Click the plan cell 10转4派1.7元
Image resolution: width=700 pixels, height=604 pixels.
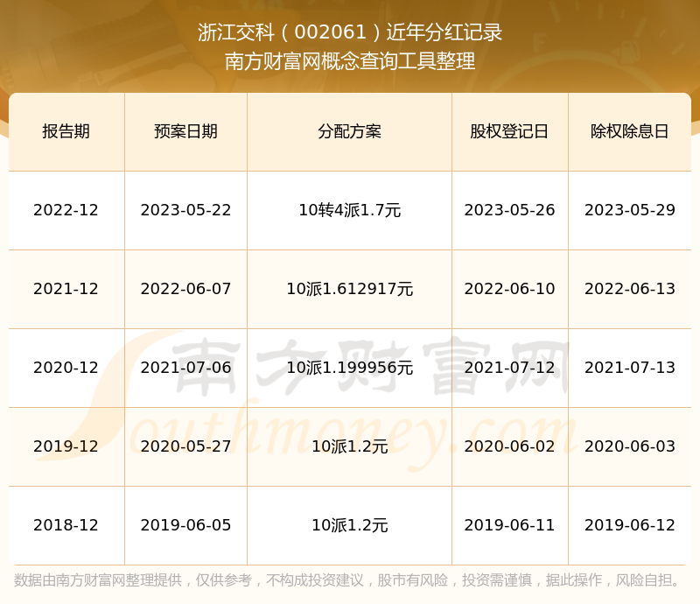349,210
